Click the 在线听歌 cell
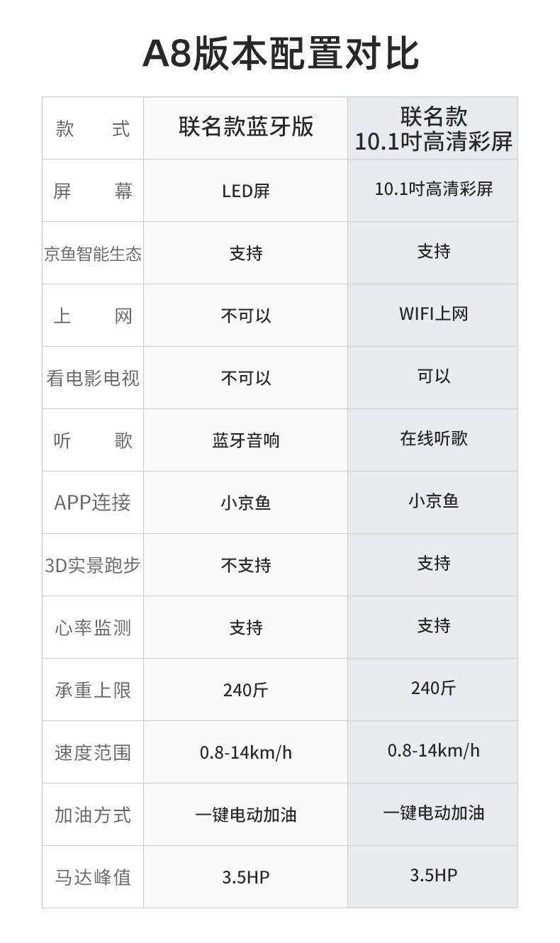The height and width of the screenshot is (943, 560). coord(433,438)
